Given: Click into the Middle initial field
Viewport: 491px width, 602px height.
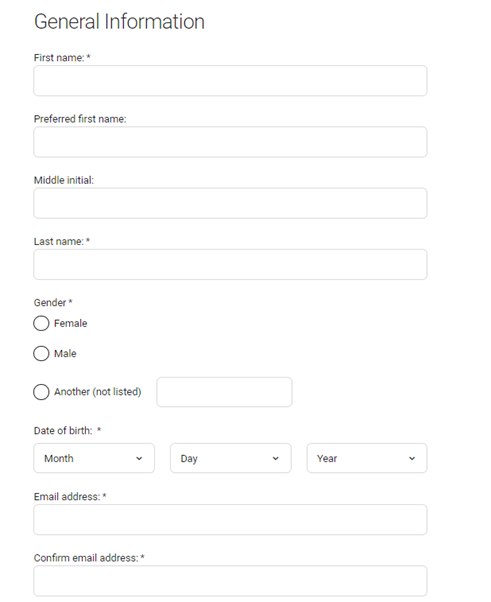Looking at the screenshot, I should tap(230, 203).
